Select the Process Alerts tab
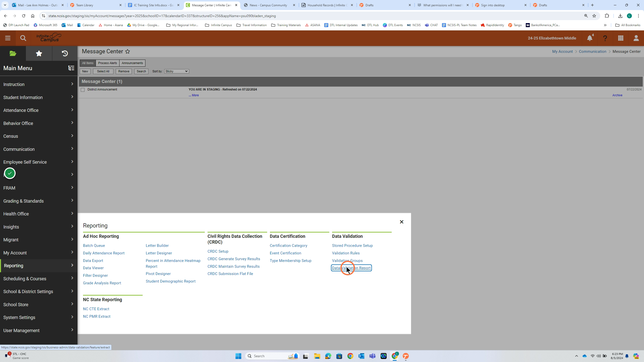The image size is (644, 362). (x=107, y=63)
